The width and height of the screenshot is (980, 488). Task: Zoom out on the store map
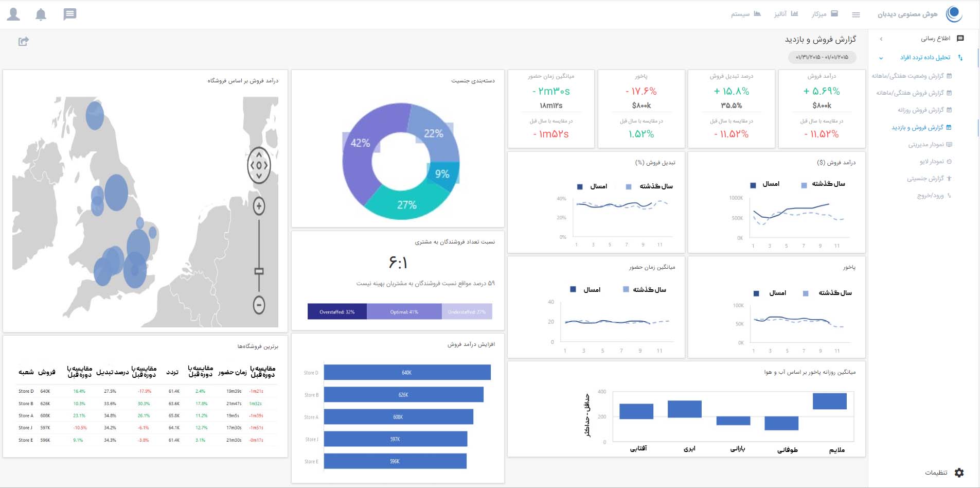point(259,305)
